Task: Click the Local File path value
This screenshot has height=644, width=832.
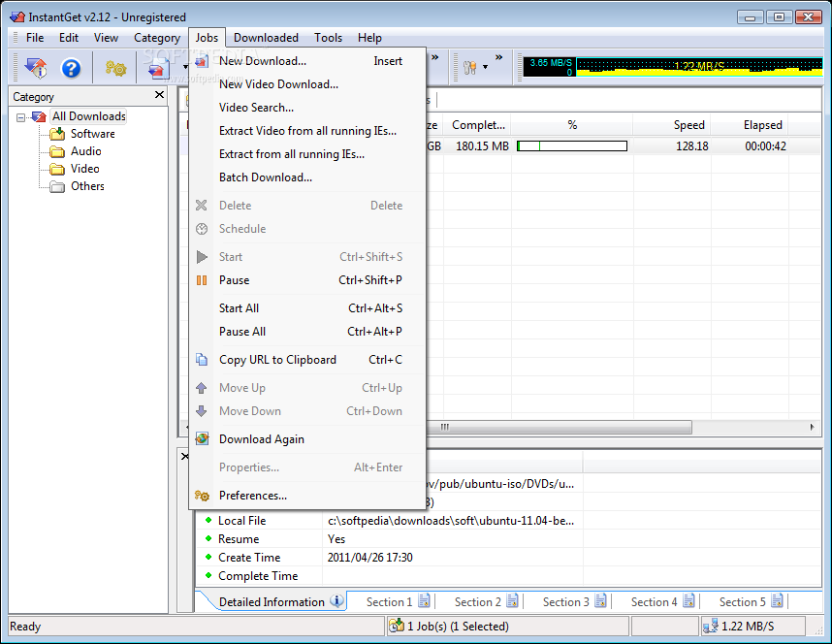Action: pos(451,521)
